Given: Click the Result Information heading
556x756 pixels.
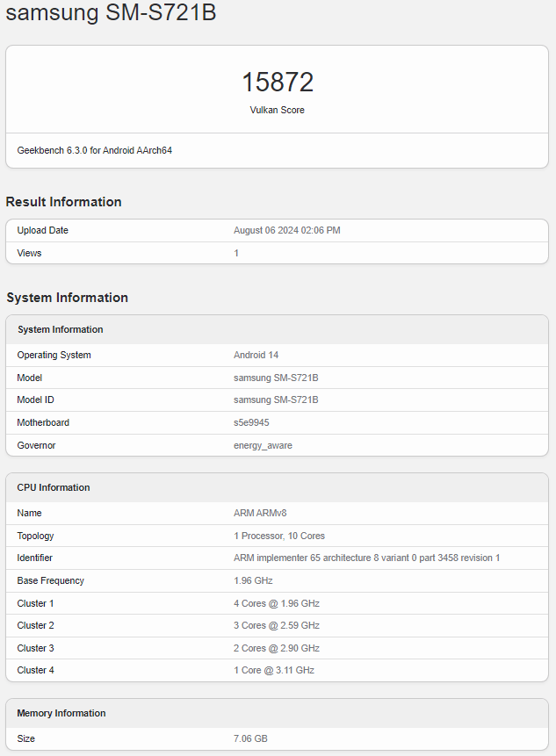Looking at the screenshot, I should click(63, 202).
